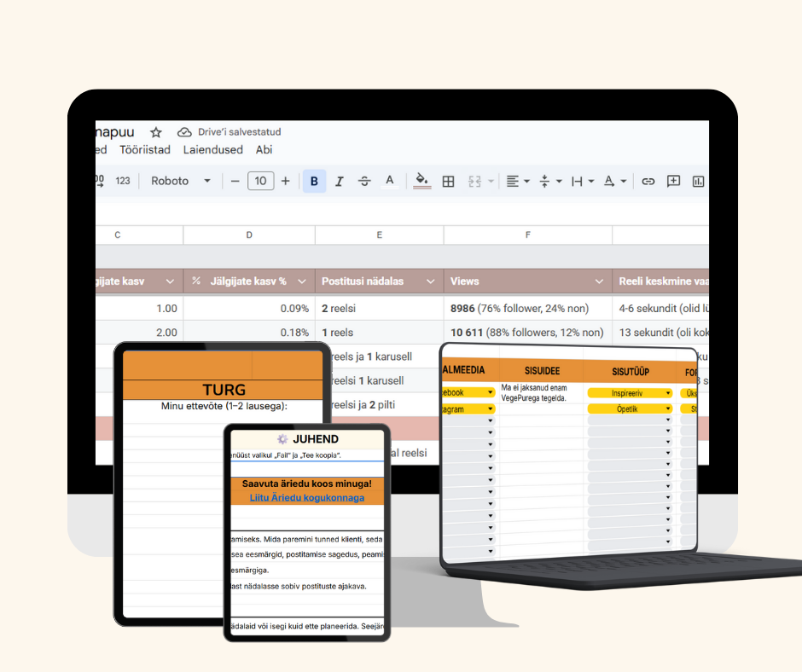The image size is (802, 672).
Task: Click the insert link icon
Action: (x=648, y=181)
